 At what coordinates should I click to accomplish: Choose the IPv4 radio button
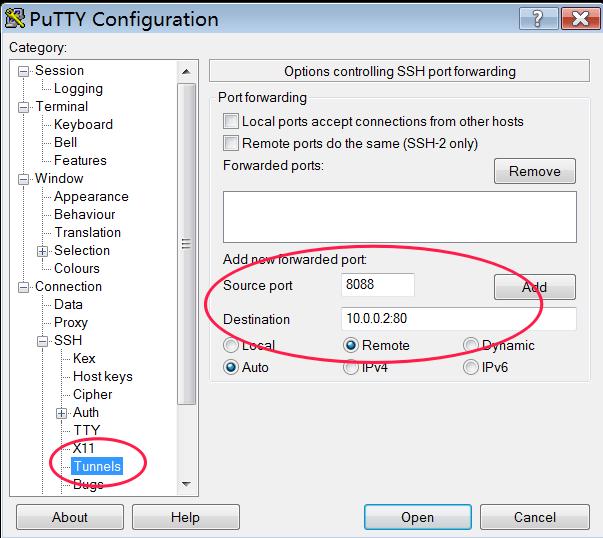[x=351, y=367]
